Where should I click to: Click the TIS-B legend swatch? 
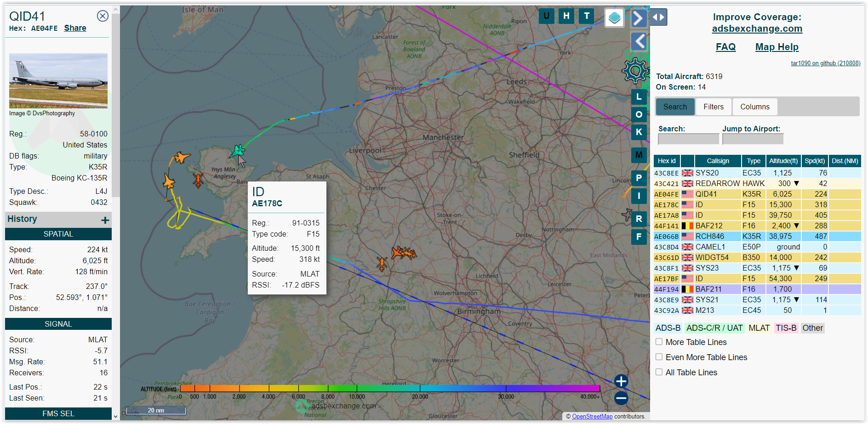(x=786, y=328)
